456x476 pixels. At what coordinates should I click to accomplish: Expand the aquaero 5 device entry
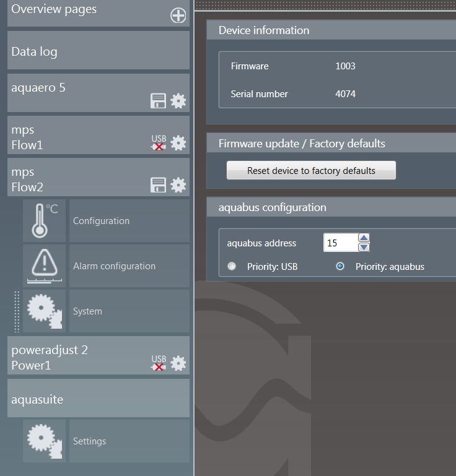pos(99,93)
